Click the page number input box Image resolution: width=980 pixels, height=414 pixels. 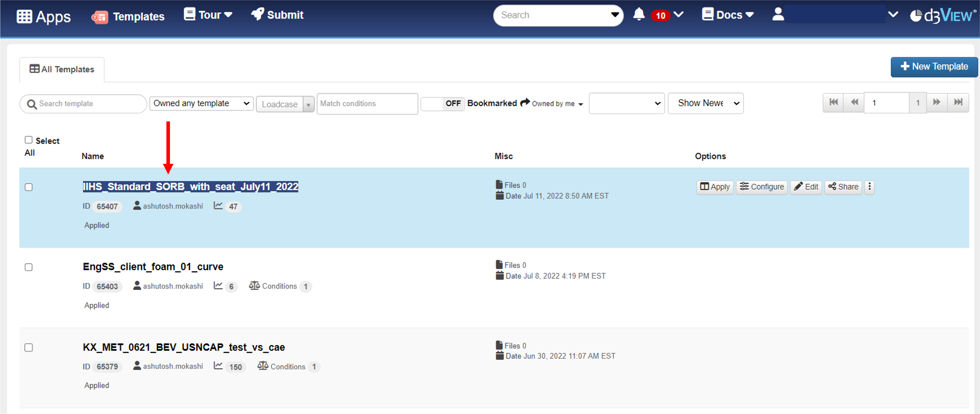point(886,103)
